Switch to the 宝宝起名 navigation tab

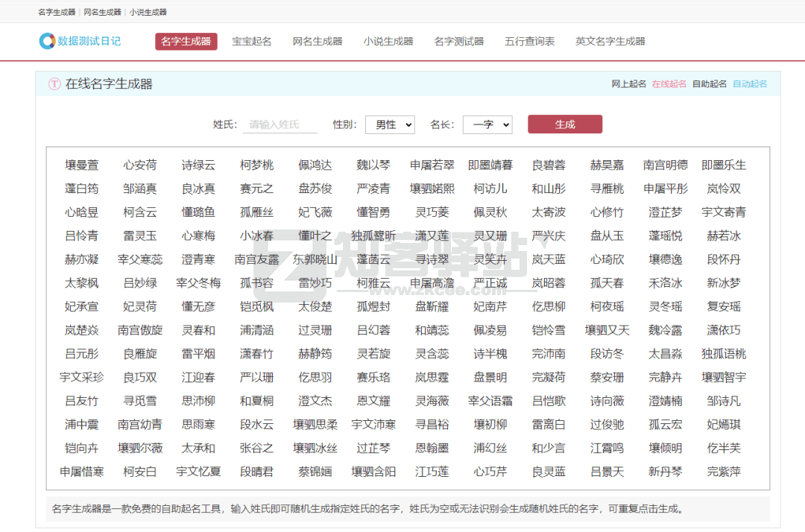(252, 42)
